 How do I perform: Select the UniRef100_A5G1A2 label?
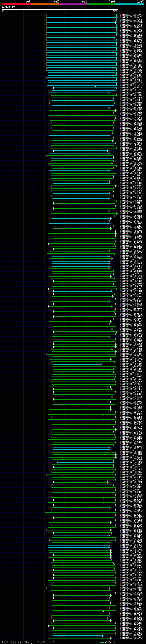click(x=131, y=560)
